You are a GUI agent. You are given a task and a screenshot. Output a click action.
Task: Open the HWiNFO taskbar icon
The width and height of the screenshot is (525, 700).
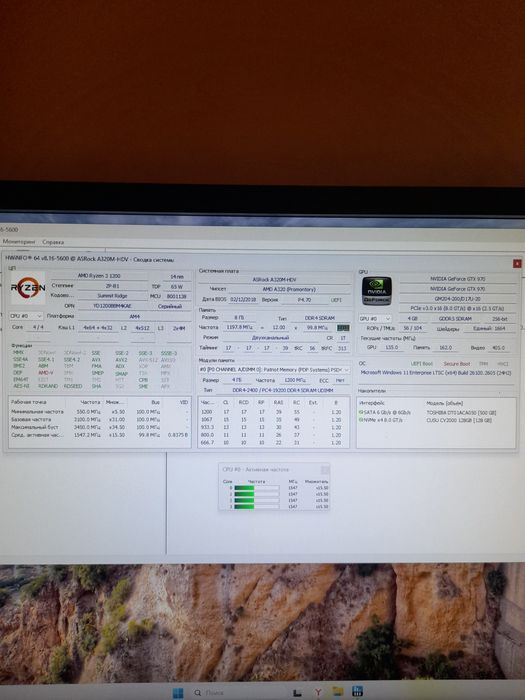(357, 692)
